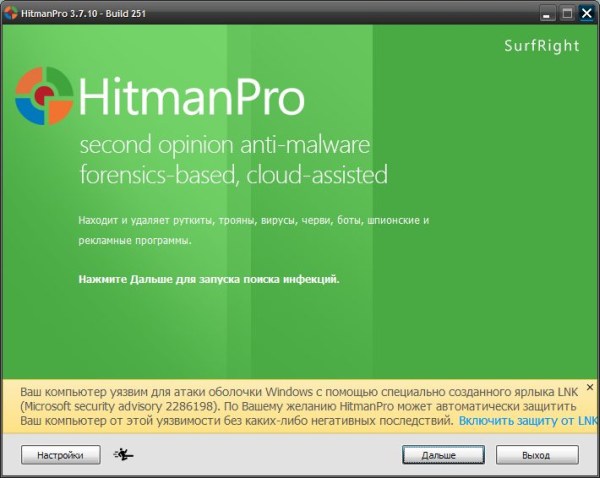Image resolution: width=600 pixels, height=478 pixels.
Task: Minimize the HitmanPro window
Action: point(547,14)
